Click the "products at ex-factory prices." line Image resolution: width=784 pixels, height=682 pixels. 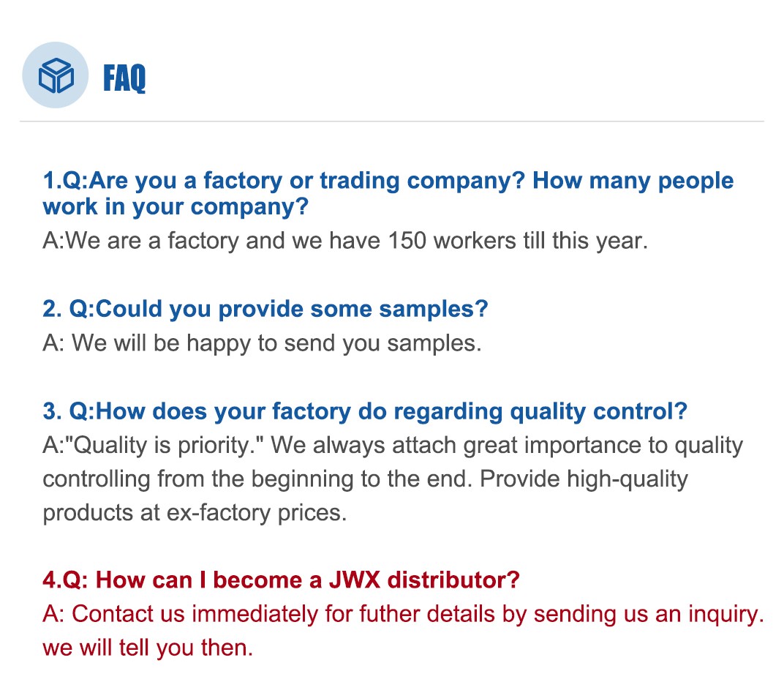(x=194, y=512)
